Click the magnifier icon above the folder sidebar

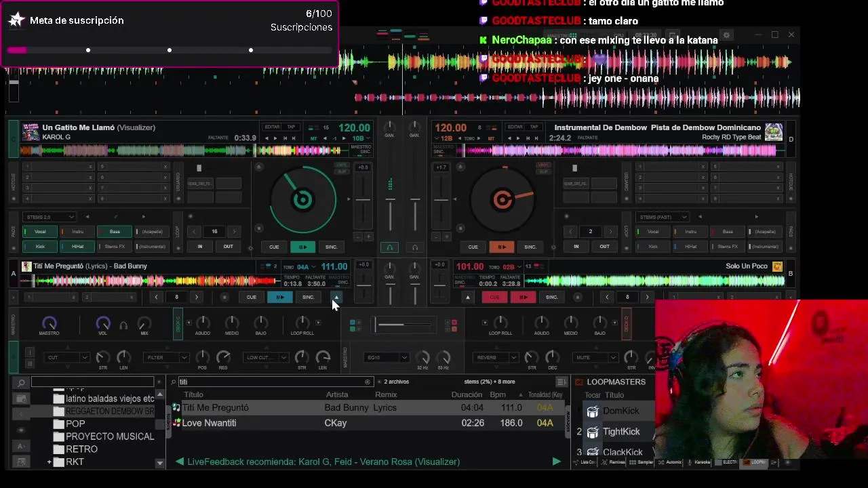tap(22, 382)
